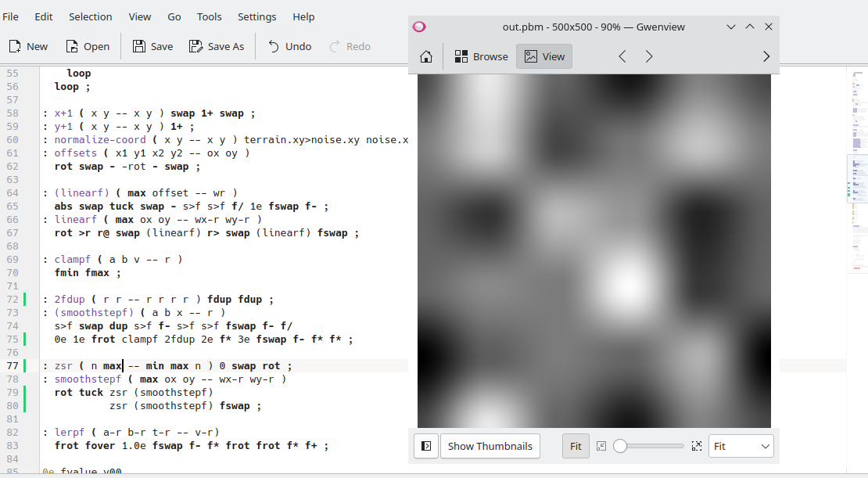
Task: Go to Gwenview start page home icon
Action: [x=425, y=56]
